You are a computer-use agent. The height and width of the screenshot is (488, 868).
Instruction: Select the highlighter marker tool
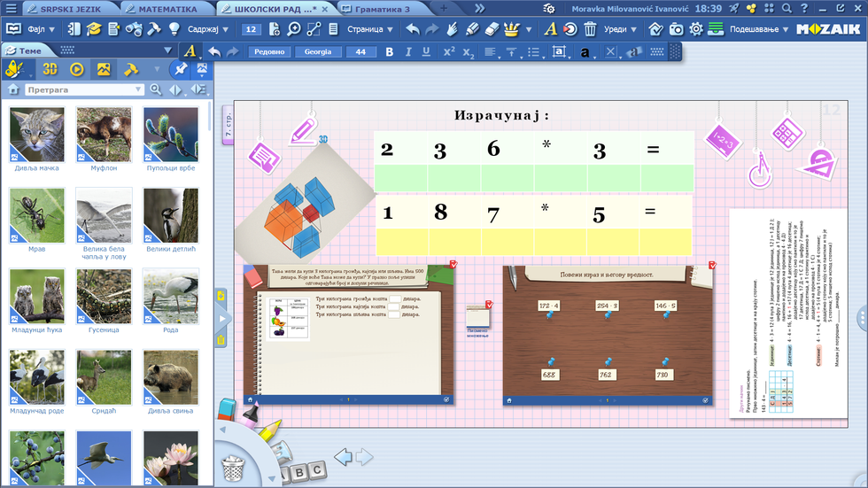coord(472,29)
